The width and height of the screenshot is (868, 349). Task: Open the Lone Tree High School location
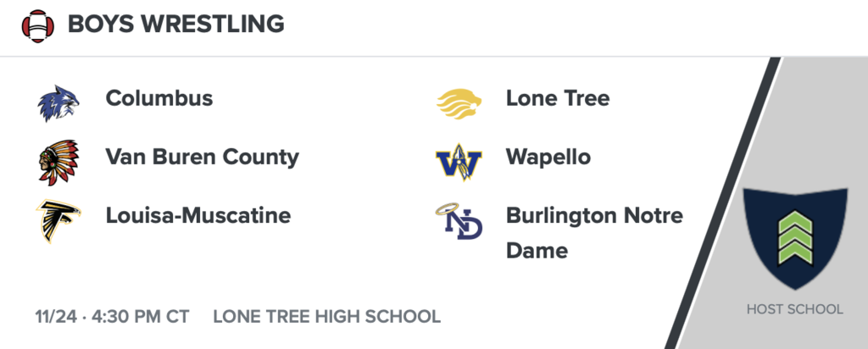tap(326, 317)
